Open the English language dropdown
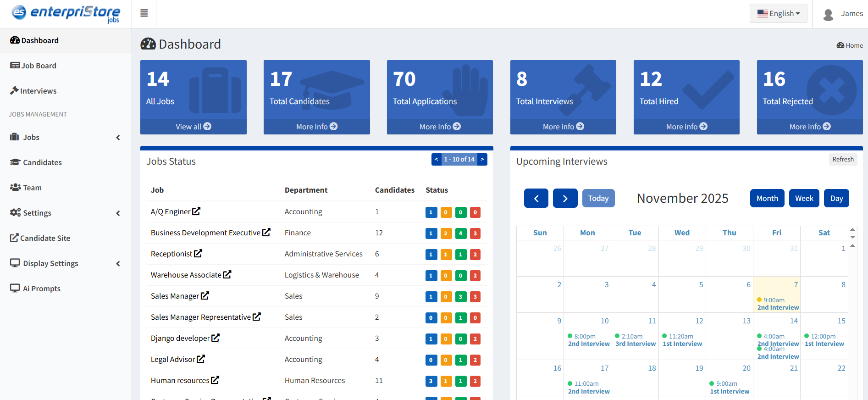Screen dimensions: 868x400 click(779, 13)
